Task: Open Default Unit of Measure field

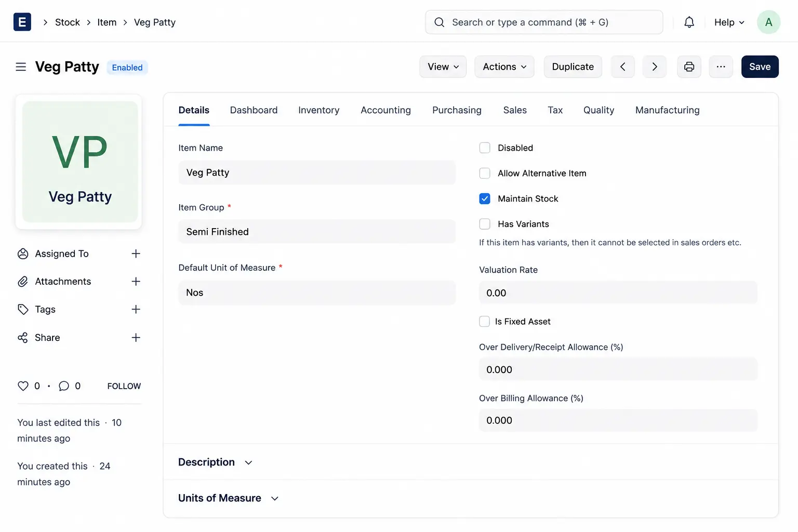Action: click(317, 292)
